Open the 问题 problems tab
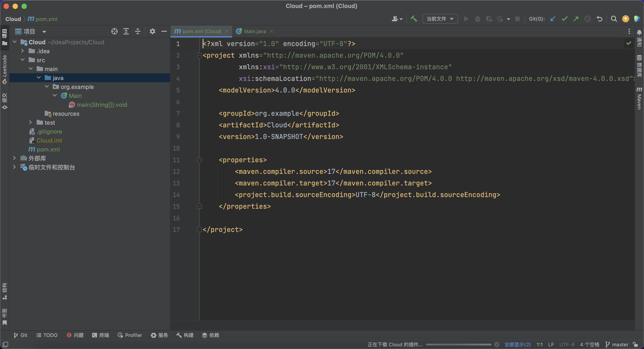 [75, 335]
